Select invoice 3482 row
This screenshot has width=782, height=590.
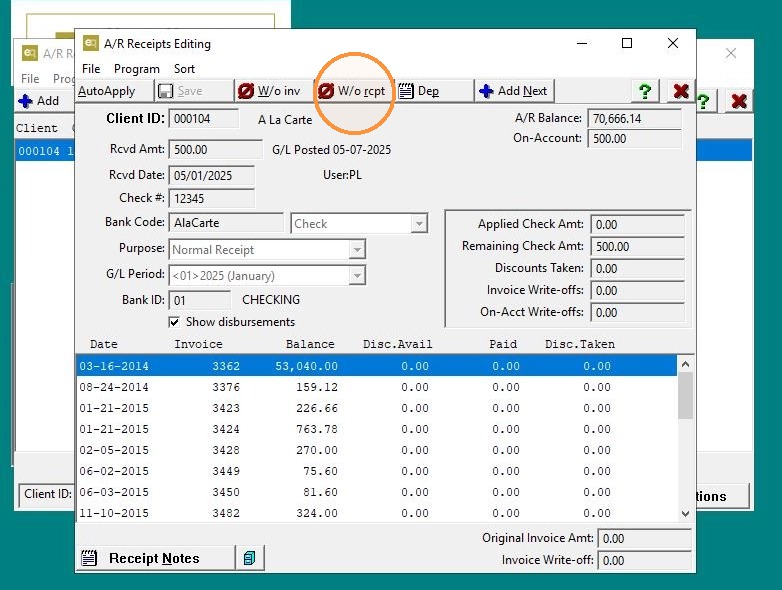pos(377,513)
